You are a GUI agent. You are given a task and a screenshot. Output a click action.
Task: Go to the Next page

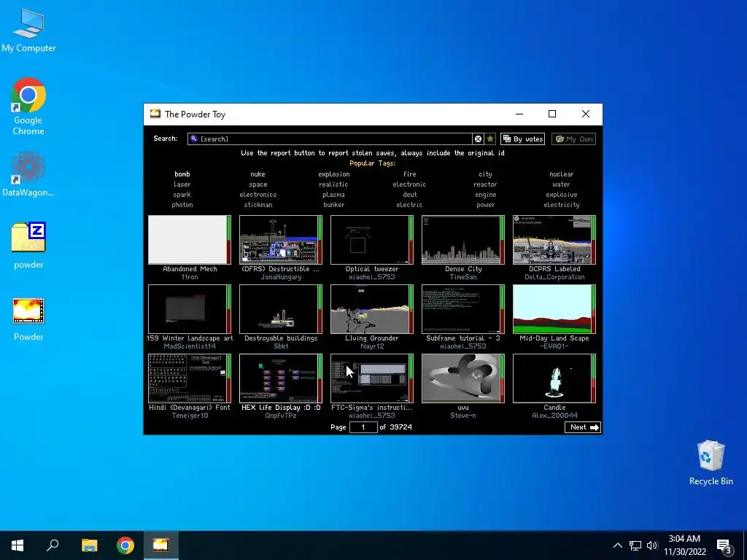(x=583, y=427)
